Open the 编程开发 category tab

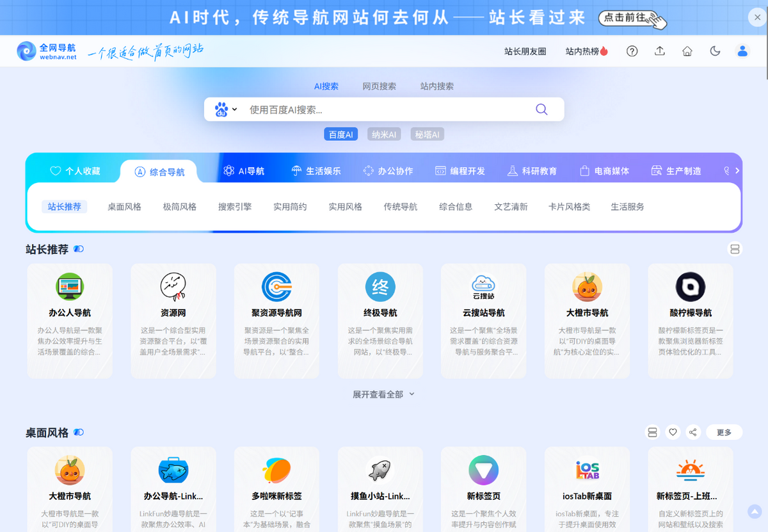click(x=460, y=171)
